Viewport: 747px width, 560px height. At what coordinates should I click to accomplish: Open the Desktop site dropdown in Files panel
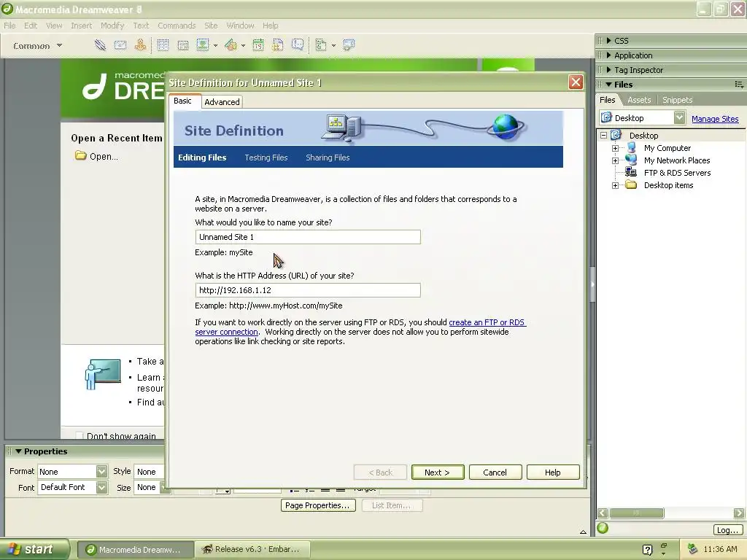click(x=679, y=117)
